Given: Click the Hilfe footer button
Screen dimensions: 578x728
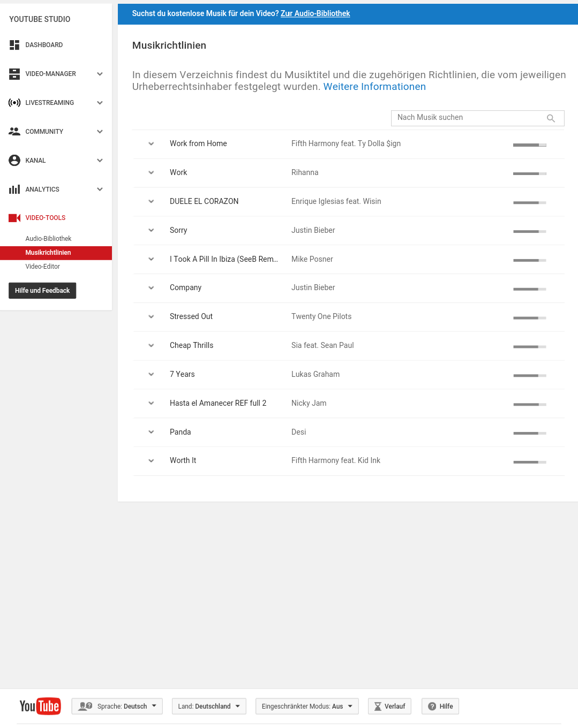Looking at the screenshot, I should click(x=440, y=706).
